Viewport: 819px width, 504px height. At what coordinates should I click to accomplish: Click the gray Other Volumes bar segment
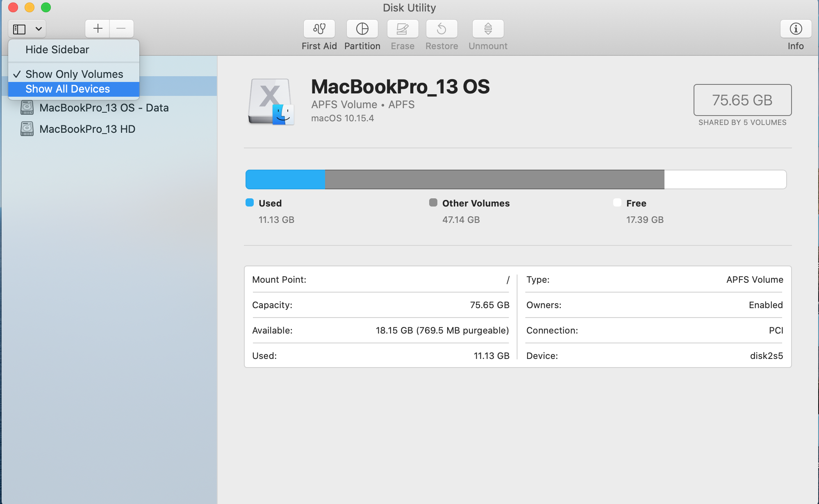point(494,179)
